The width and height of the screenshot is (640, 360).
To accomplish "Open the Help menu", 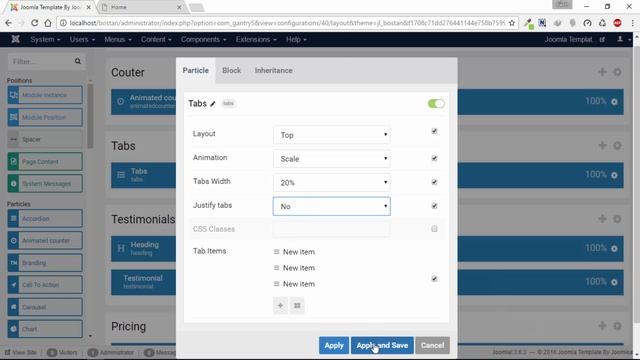I will coord(296,40).
